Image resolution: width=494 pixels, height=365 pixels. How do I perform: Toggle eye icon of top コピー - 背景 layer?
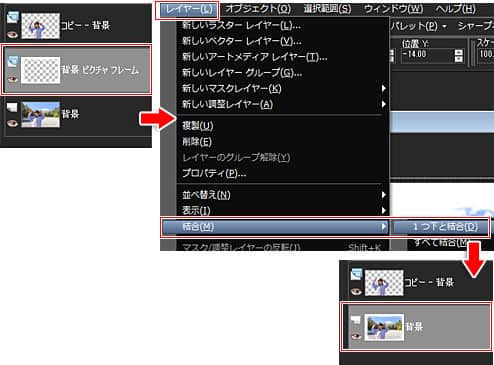13,34
